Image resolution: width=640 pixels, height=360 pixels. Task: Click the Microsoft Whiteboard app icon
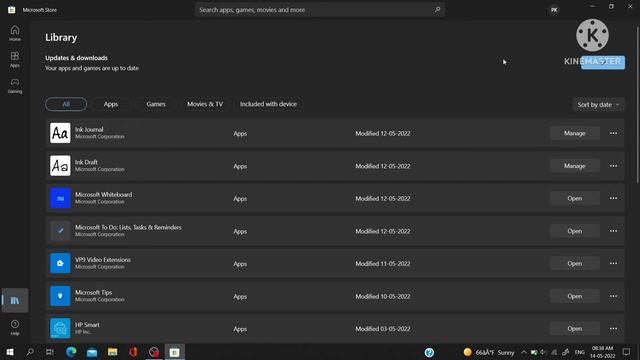tap(60, 198)
